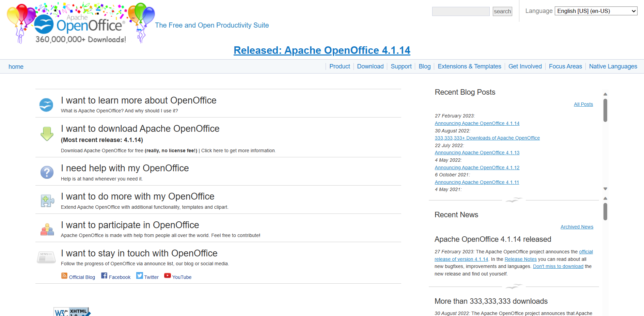Click the green download arrow icon
644x316 pixels.
pyautogui.click(x=47, y=134)
